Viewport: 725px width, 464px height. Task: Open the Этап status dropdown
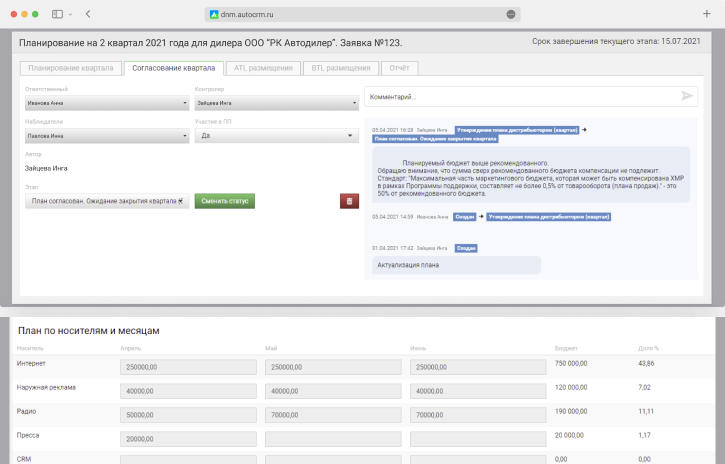pos(106,201)
